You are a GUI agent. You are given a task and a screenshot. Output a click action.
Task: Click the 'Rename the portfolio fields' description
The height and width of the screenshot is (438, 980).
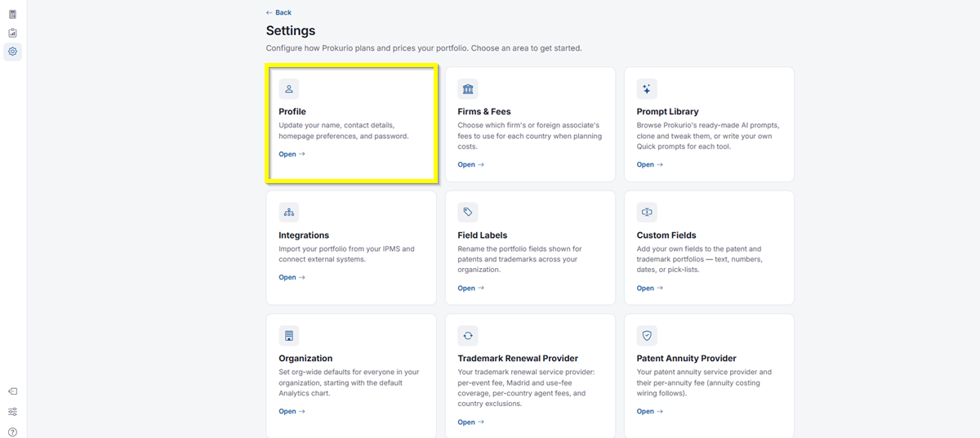click(519, 259)
